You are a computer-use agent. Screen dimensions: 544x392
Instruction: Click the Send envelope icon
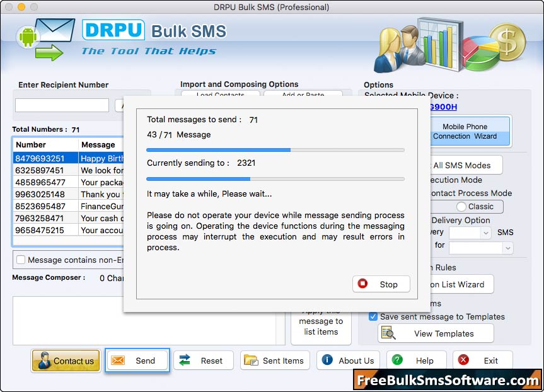point(118,360)
